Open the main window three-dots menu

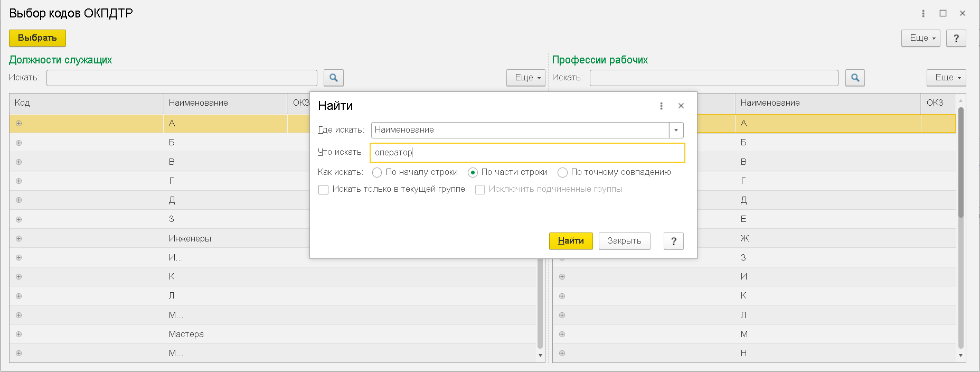923,13
